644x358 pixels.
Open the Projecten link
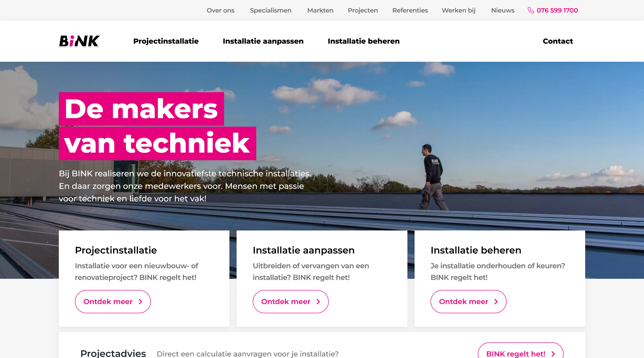click(x=363, y=10)
